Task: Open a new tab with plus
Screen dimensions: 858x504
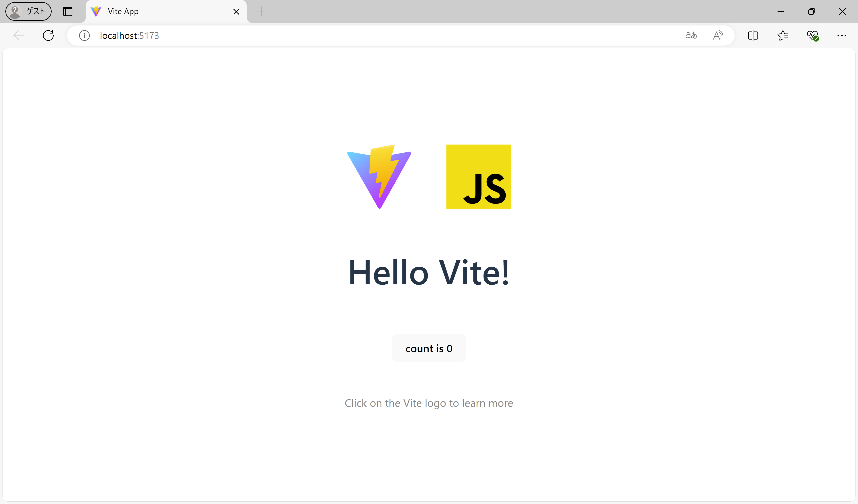Action: pyautogui.click(x=261, y=11)
